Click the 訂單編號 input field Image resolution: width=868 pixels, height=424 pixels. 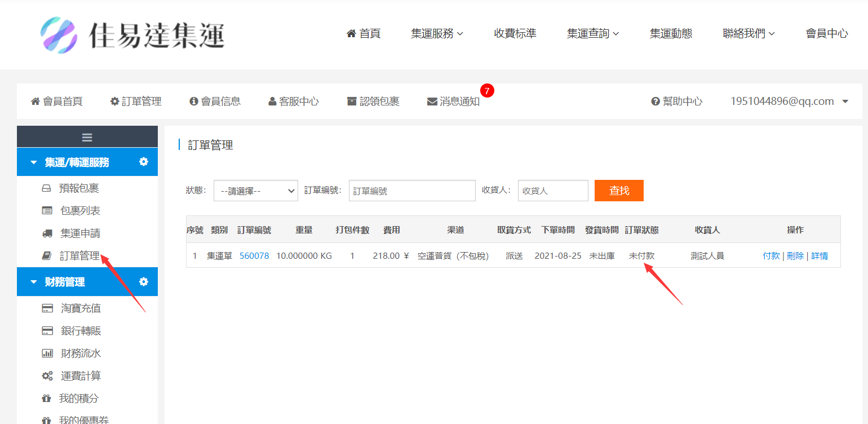(x=412, y=191)
